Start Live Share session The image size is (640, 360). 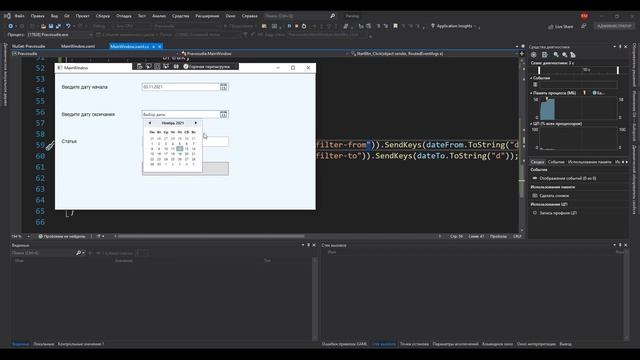click(x=560, y=27)
